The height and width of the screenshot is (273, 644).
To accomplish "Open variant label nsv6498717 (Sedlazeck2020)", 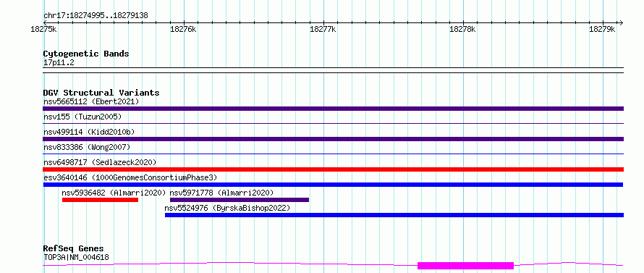I will tap(100, 162).
